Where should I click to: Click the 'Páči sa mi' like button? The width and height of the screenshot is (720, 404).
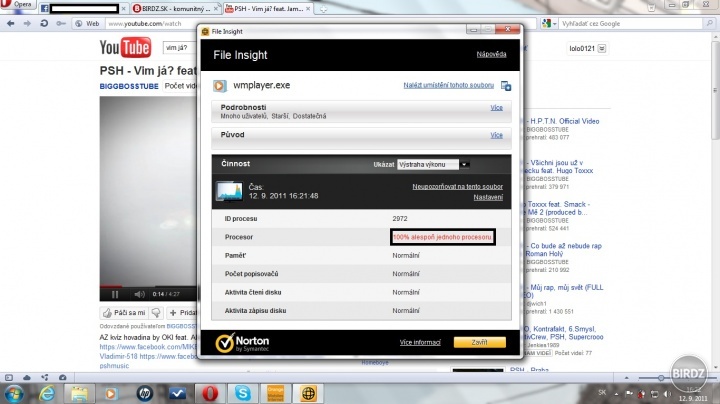point(124,313)
